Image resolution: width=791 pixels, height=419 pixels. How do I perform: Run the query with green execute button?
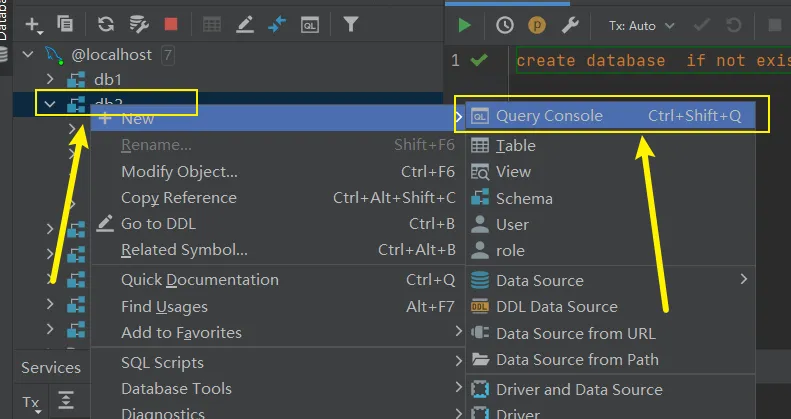464,25
